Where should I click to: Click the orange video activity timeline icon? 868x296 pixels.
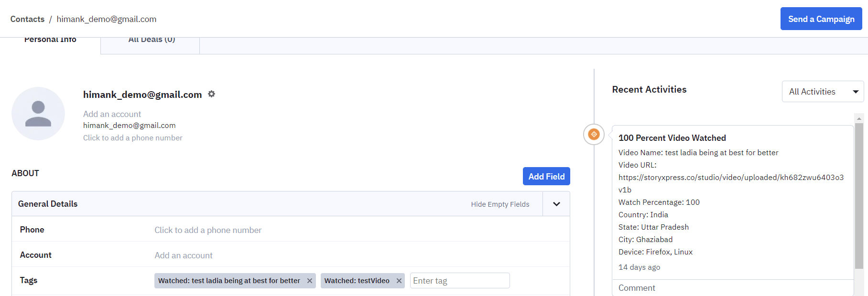(594, 134)
